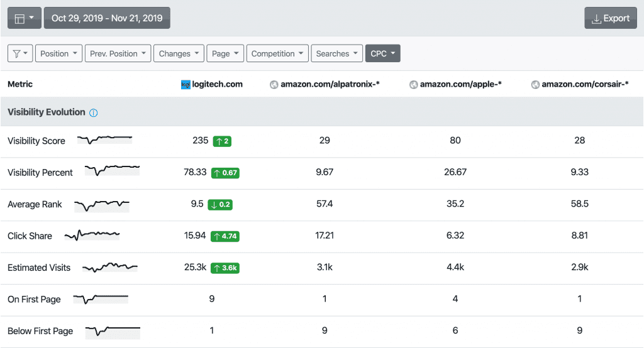644x348 pixels.
Task: Click apple Average Rank value 35.2
Action: (455, 204)
